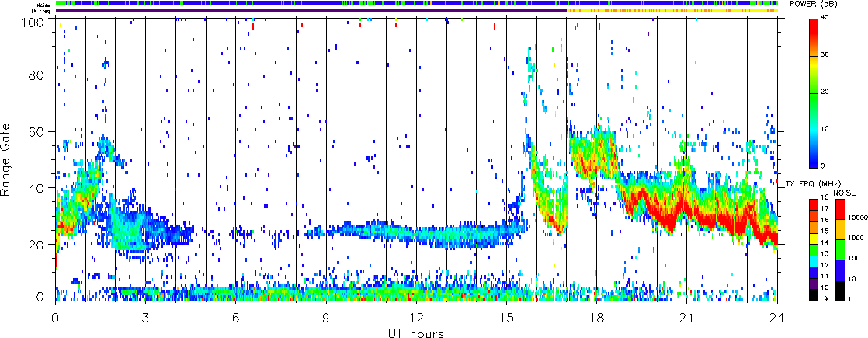Click the 14 label in TX FRQ legend
The width and height of the screenshot is (868, 338).
pos(825,242)
